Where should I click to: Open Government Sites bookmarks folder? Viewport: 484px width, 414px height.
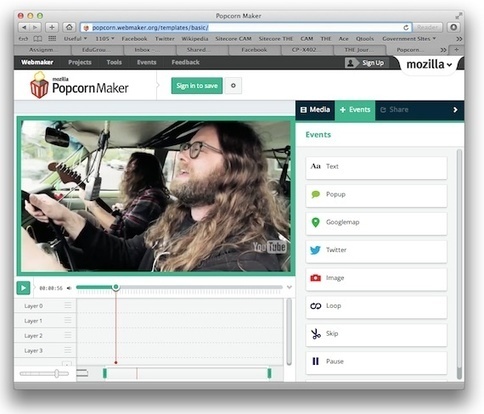coord(409,39)
